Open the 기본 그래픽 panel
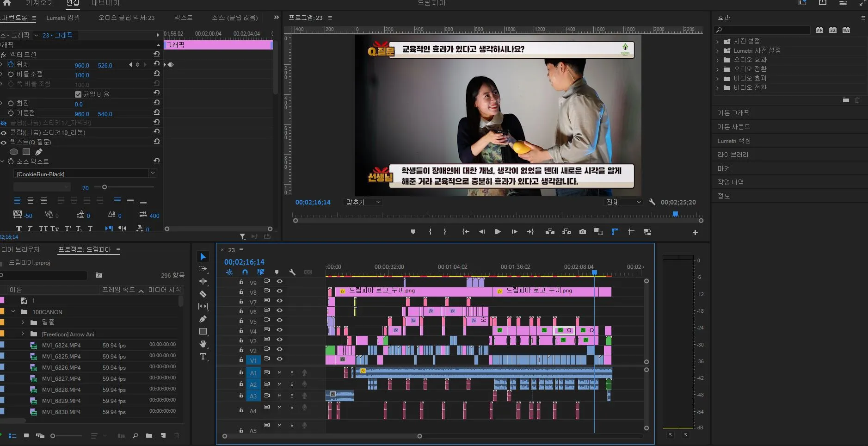The width and height of the screenshot is (868, 446). 733,113
